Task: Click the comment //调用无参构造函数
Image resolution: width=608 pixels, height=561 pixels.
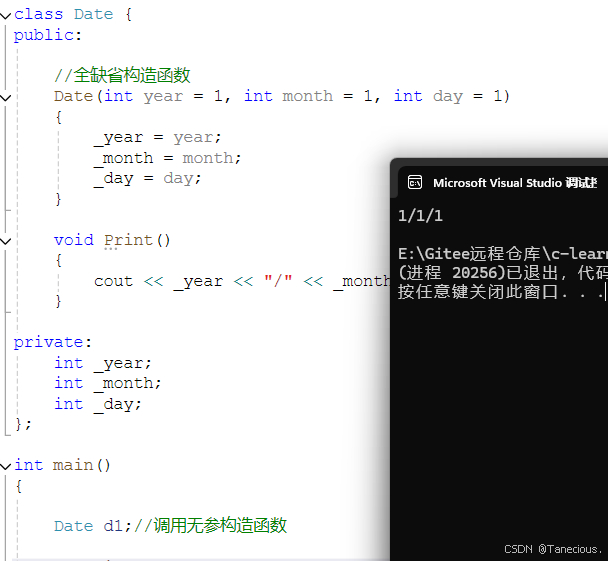Action: pos(210,526)
